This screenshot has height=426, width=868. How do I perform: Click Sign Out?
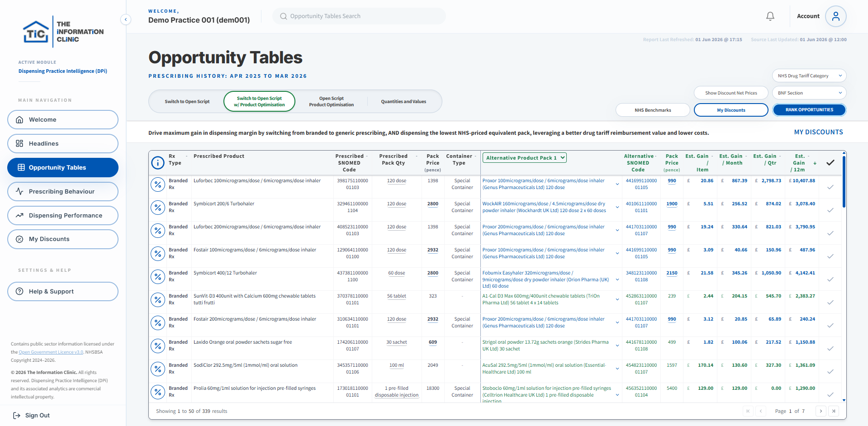(x=32, y=416)
